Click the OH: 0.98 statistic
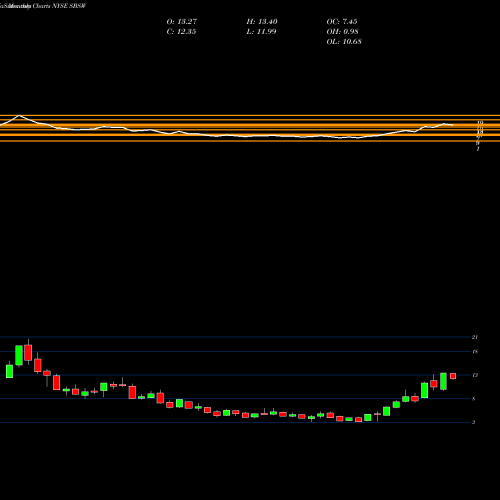The width and height of the screenshot is (500, 500). (342, 32)
